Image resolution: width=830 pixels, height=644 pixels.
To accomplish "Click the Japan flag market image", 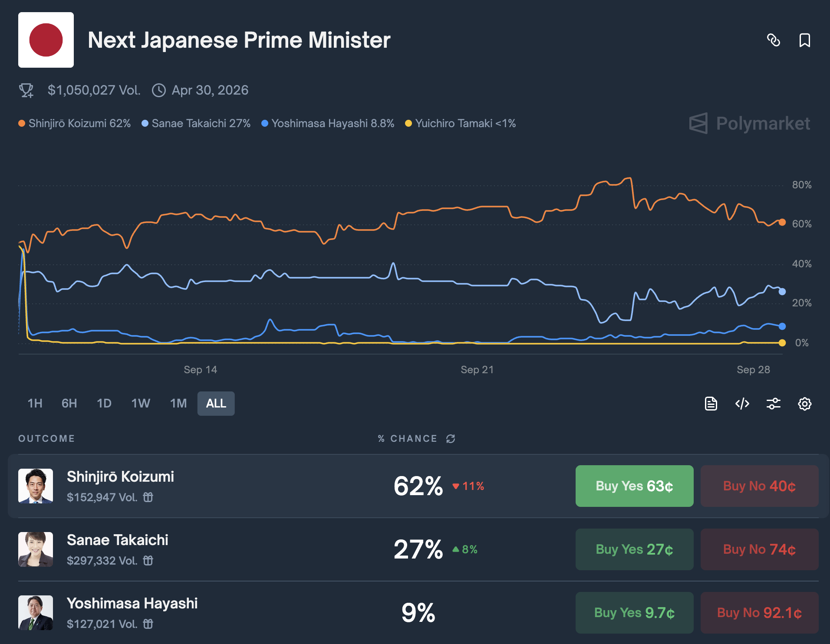I will tap(46, 40).
